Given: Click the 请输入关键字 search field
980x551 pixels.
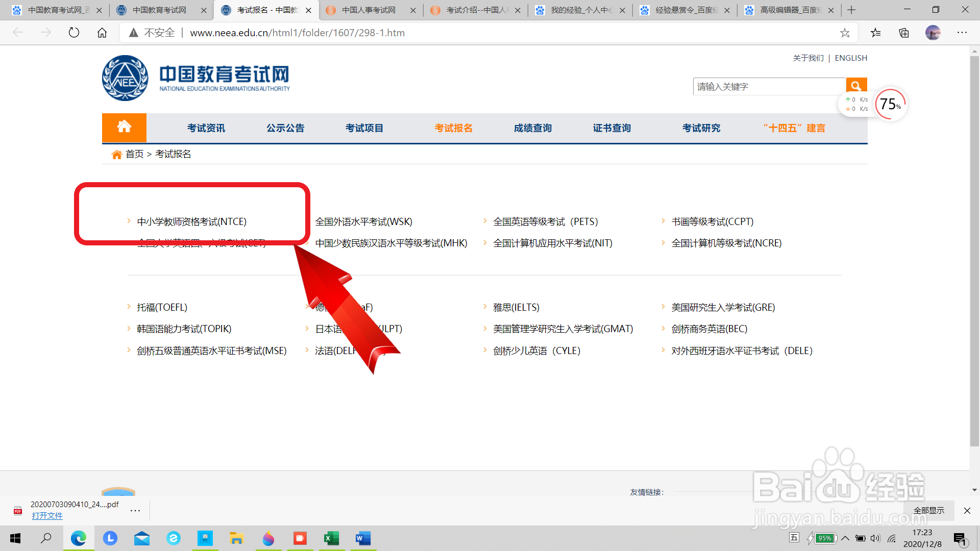Looking at the screenshot, I should [x=769, y=86].
